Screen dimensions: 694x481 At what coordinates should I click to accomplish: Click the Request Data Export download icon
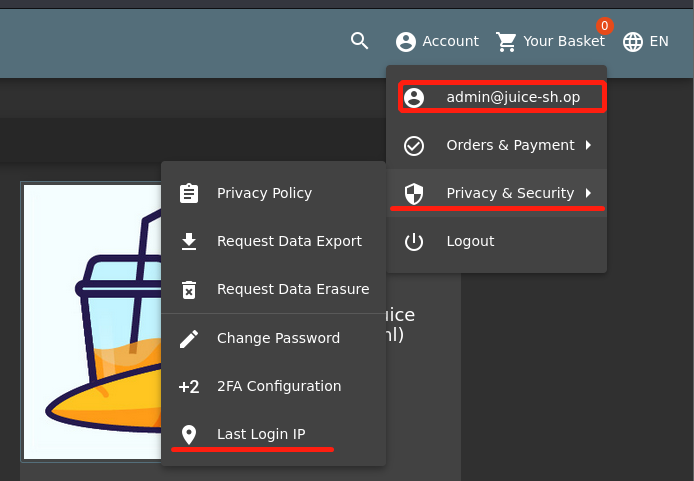point(189,241)
